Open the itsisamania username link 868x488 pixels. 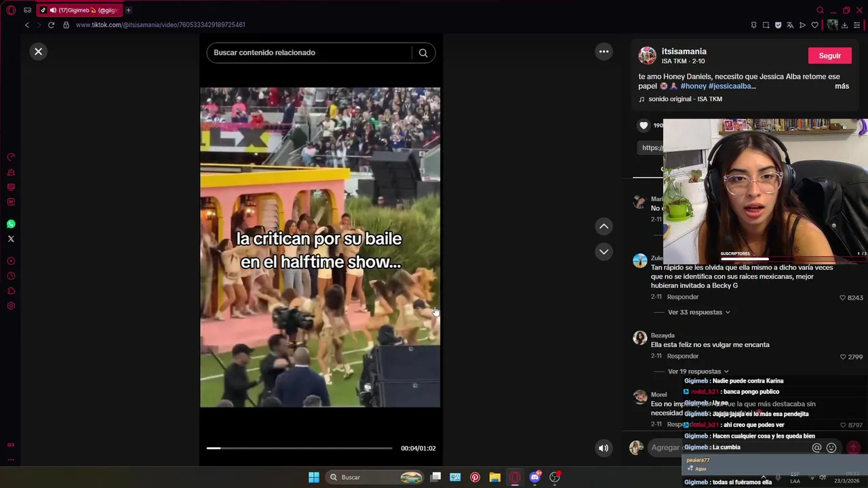(684, 52)
